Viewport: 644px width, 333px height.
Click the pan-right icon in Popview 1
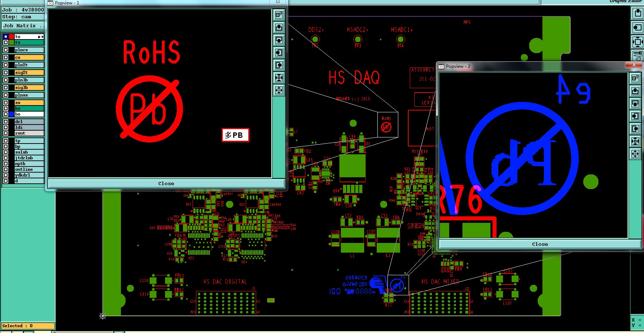pyautogui.click(x=279, y=65)
